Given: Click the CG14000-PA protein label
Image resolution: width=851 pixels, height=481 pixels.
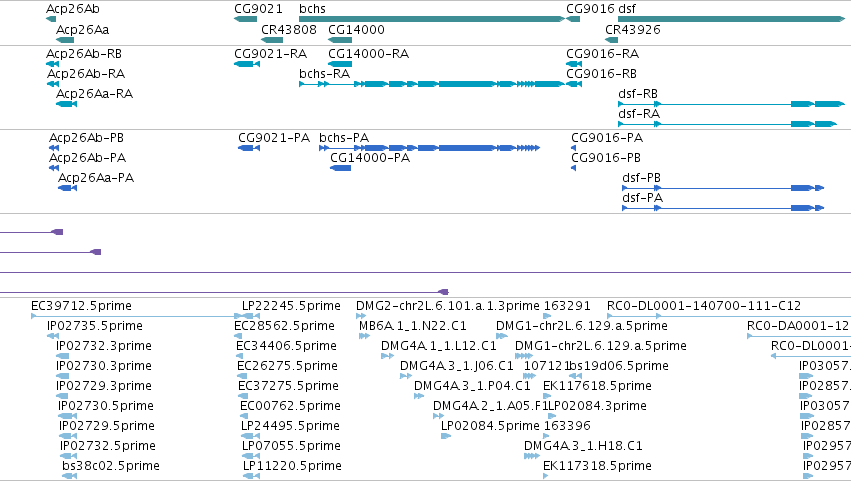Looking at the screenshot, I should (x=370, y=157).
